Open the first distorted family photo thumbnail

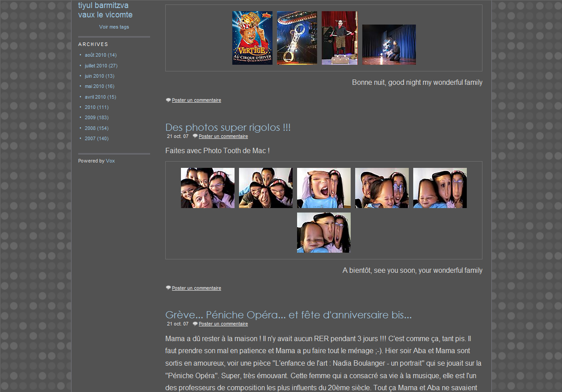pos(207,188)
